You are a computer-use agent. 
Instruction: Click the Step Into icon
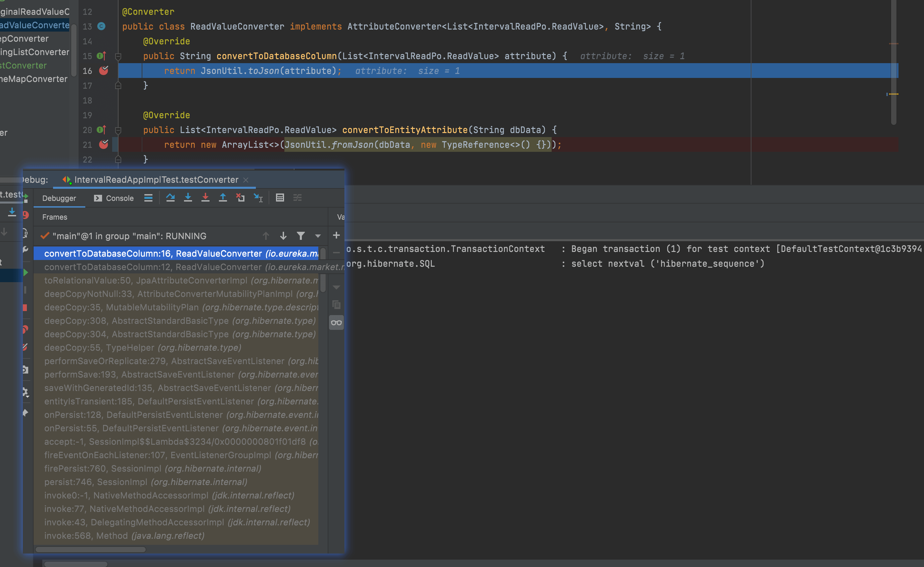pyautogui.click(x=188, y=198)
